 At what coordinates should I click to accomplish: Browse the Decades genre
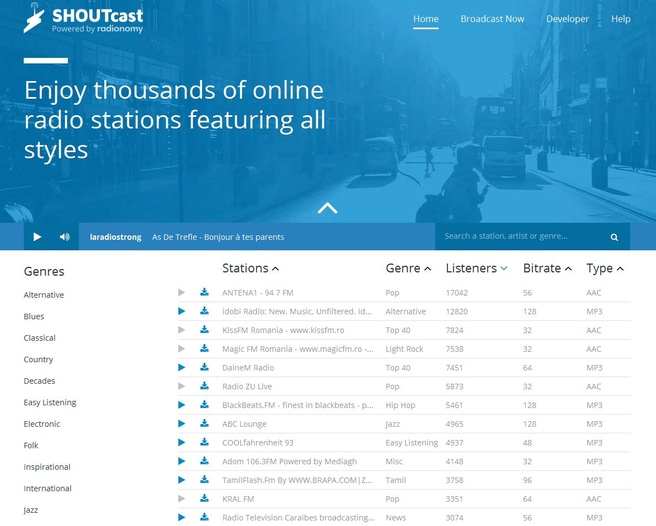[39, 381]
